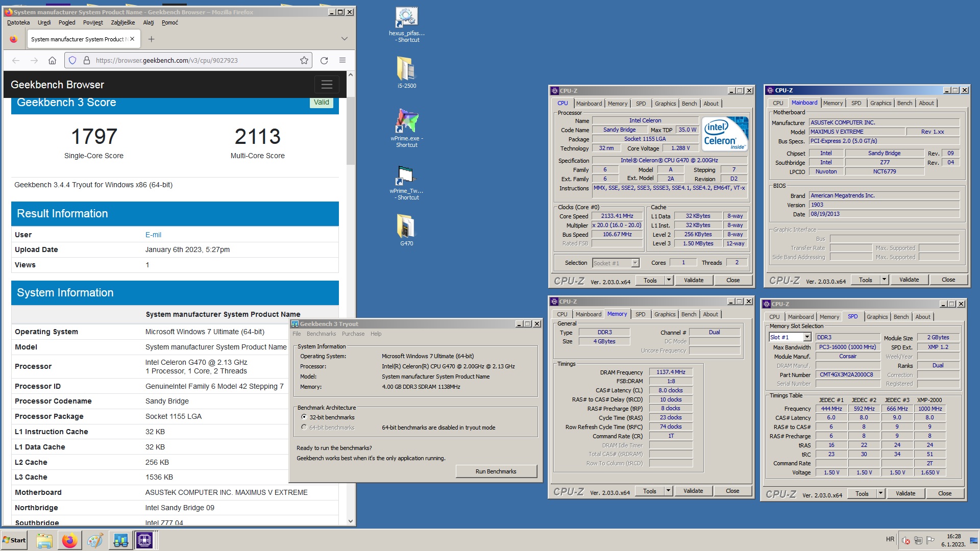Switch to CPU tab in Mainboard window
Image resolution: width=980 pixels, height=551 pixels.
pyautogui.click(x=777, y=103)
